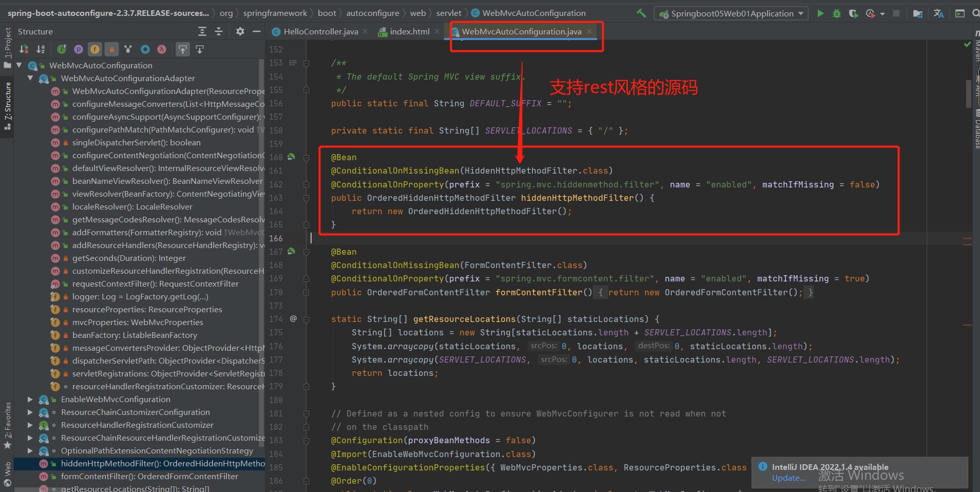Click the autoconfigure breadcrumb
980x492 pixels.
[x=373, y=13]
